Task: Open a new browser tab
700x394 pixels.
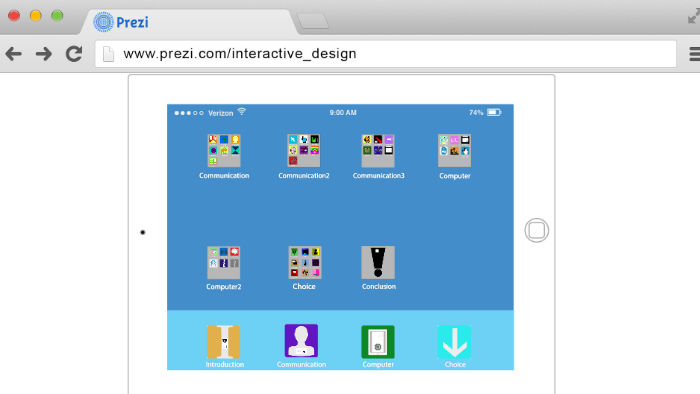Action: pos(313,21)
